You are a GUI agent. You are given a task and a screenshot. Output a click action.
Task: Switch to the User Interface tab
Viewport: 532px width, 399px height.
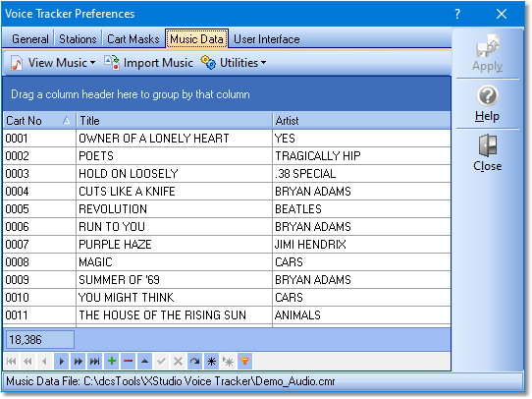pyautogui.click(x=267, y=39)
